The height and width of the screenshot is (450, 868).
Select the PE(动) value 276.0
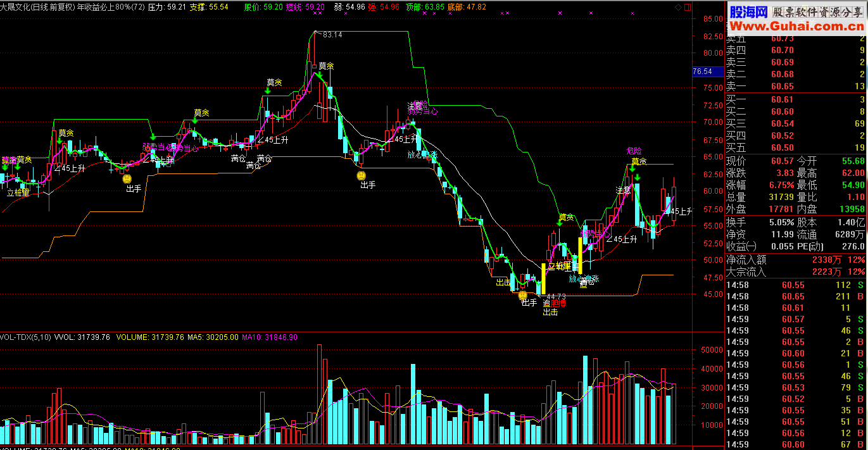[853, 246]
